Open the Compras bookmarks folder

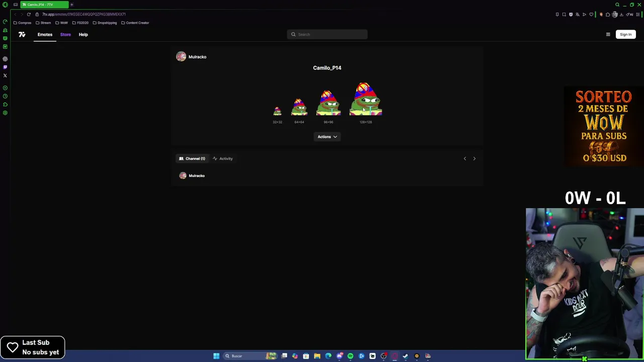click(x=22, y=23)
